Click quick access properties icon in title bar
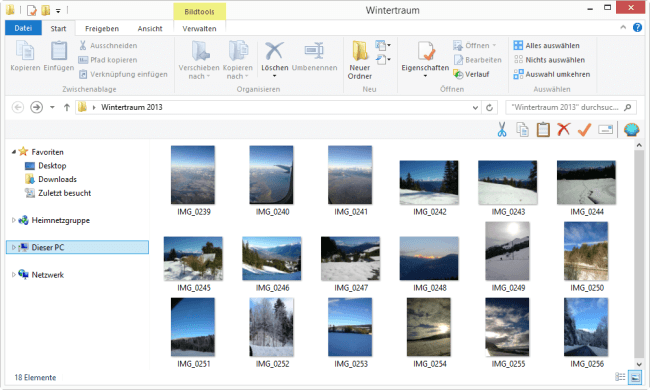Screen dimensions: 650x390 point(32,10)
